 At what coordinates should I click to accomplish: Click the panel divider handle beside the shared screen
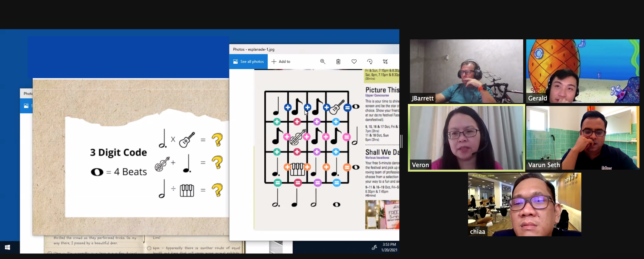click(401, 141)
